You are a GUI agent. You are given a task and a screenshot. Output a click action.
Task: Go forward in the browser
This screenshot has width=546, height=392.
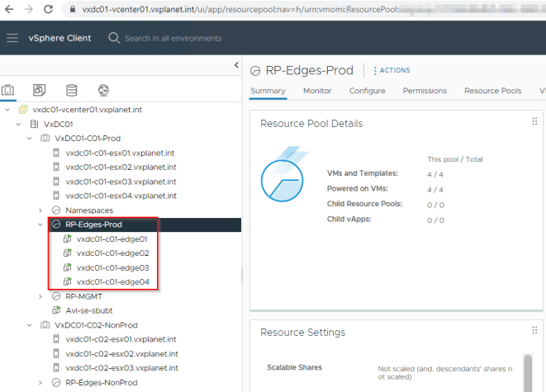point(29,9)
